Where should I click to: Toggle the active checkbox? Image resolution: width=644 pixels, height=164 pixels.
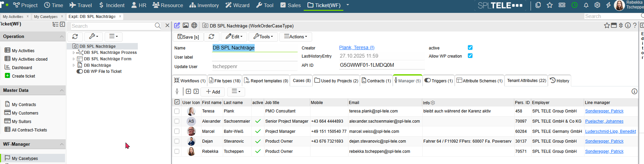pos(470,48)
